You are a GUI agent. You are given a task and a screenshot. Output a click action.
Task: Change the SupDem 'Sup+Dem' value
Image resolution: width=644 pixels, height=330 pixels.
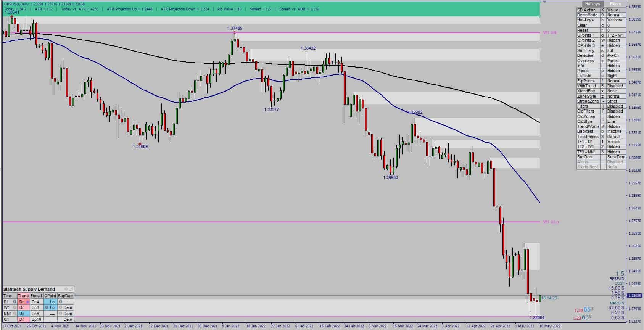click(x=616, y=157)
